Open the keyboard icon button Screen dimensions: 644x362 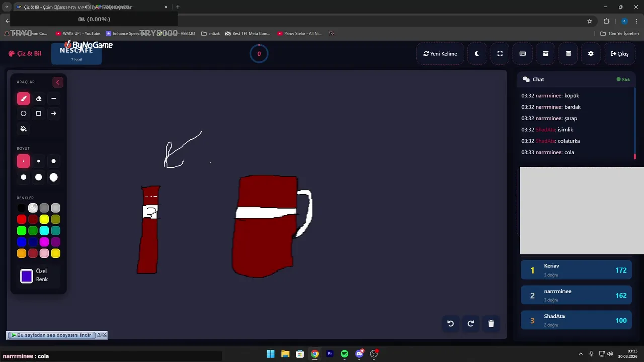click(x=523, y=54)
